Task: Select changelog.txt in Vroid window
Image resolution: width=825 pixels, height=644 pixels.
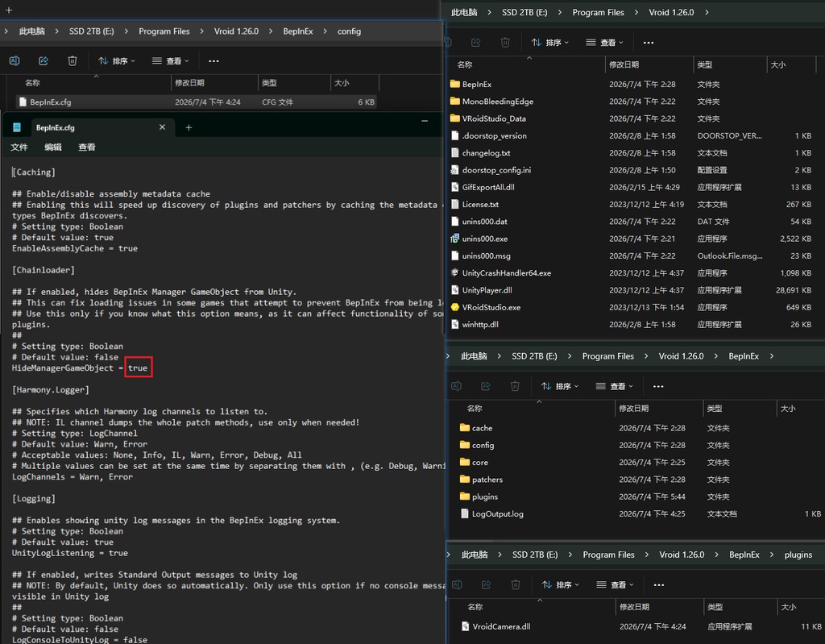Action: click(x=633, y=152)
